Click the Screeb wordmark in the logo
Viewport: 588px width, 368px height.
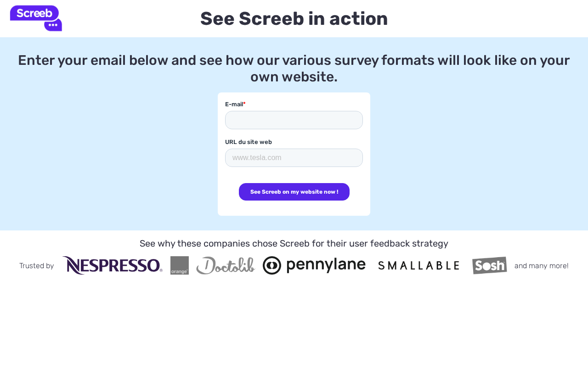(34, 13)
